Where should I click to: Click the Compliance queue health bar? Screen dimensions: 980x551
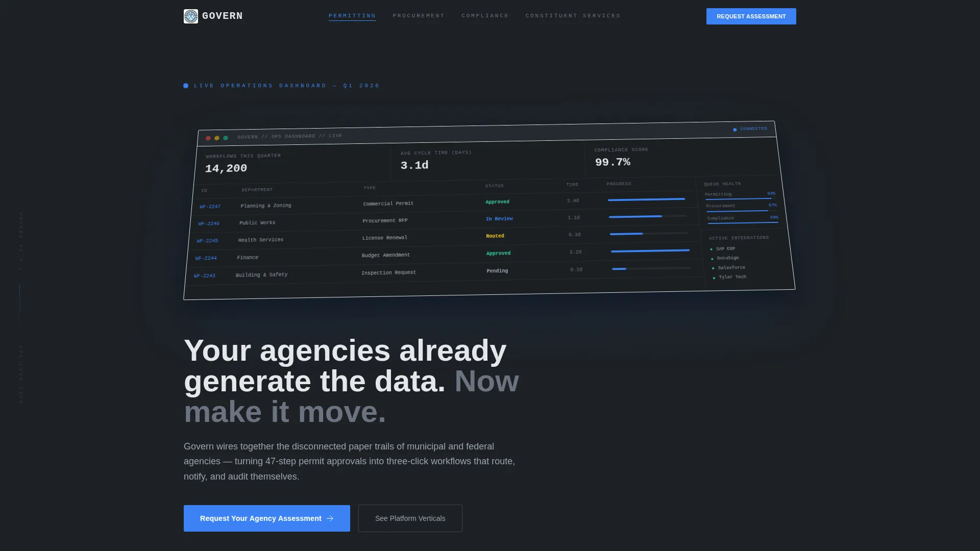point(743,222)
